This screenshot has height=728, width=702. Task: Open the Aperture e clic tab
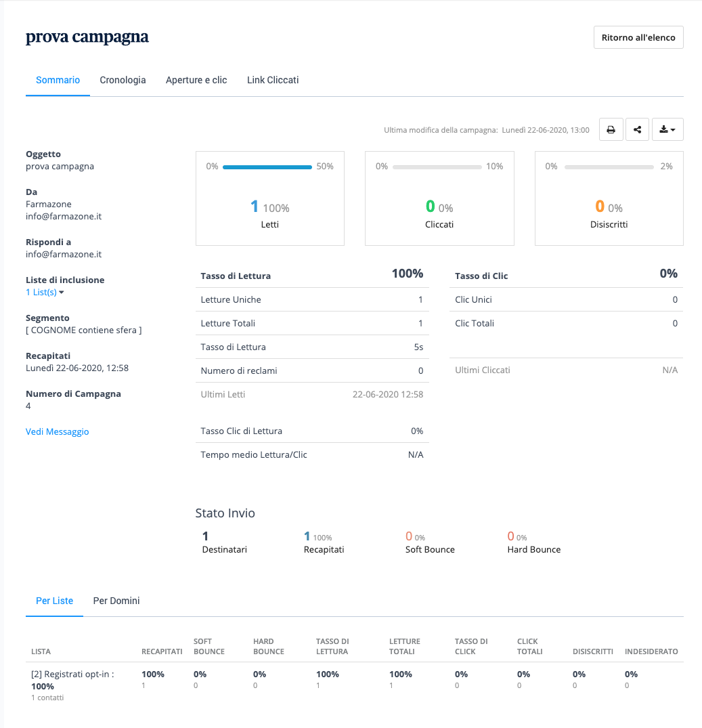196,80
